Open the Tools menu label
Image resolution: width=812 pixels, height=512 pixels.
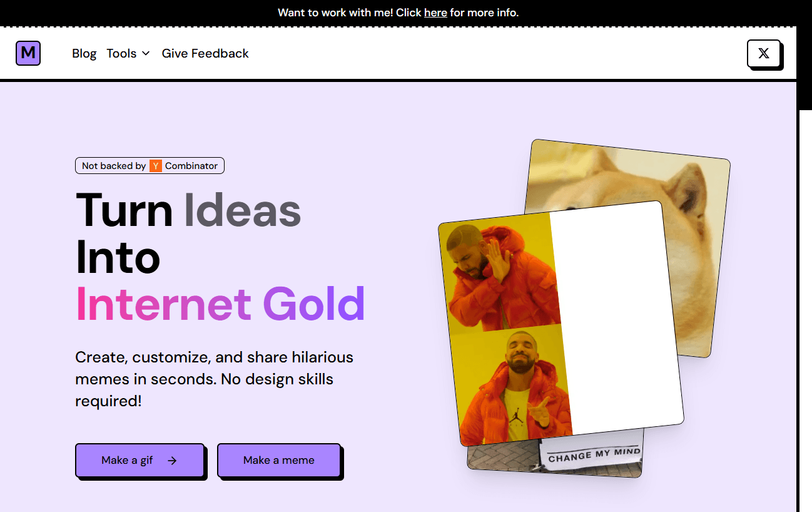point(121,54)
